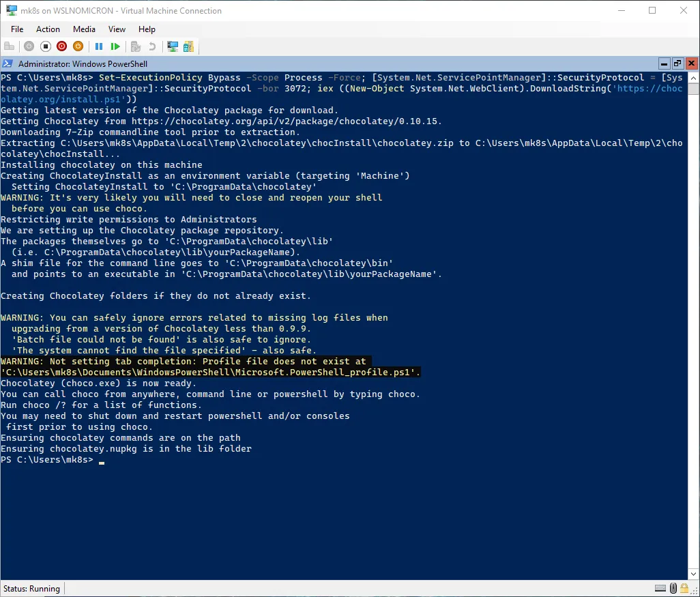The height and width of the screenshot is (597, 700).
Task: Open the Action menu
Action: (48, 29)
